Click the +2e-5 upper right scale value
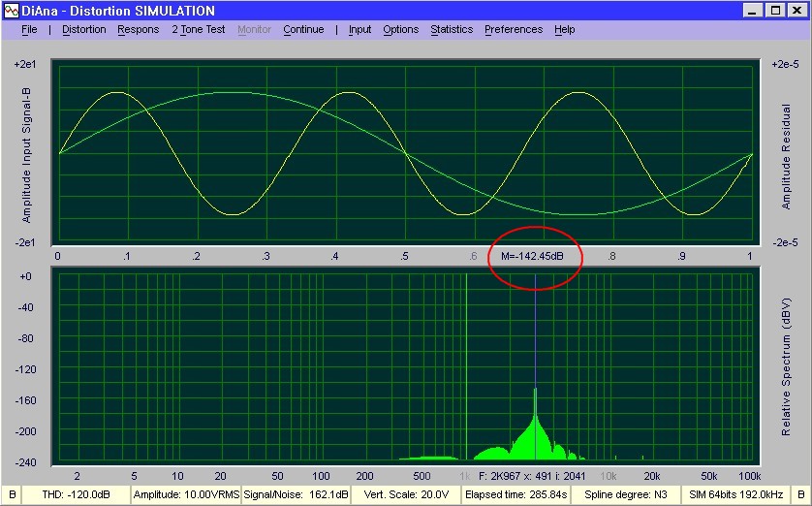812x506 pixels. click(x=785, y=64)
